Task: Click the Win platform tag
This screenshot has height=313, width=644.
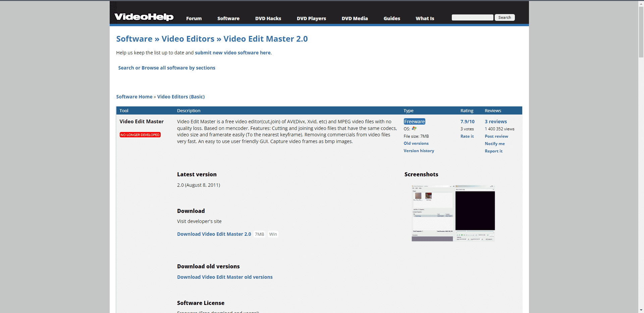Action: [x=273, y=234]
